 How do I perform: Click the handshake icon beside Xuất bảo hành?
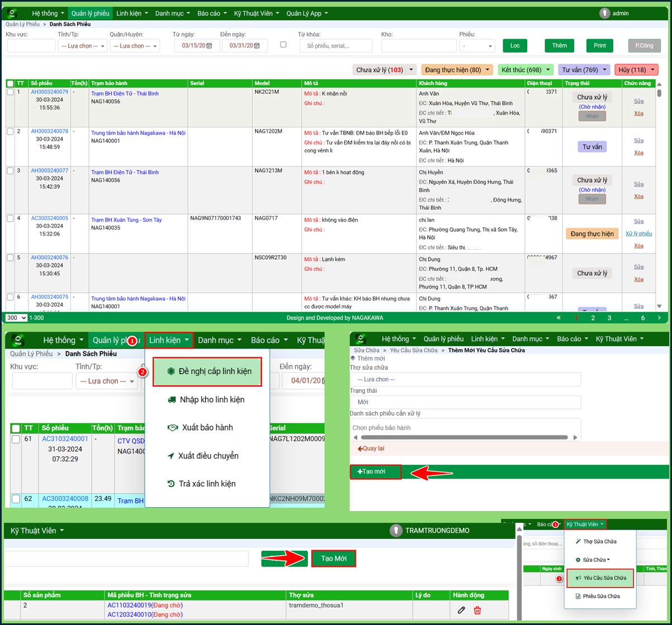point(172,427)
